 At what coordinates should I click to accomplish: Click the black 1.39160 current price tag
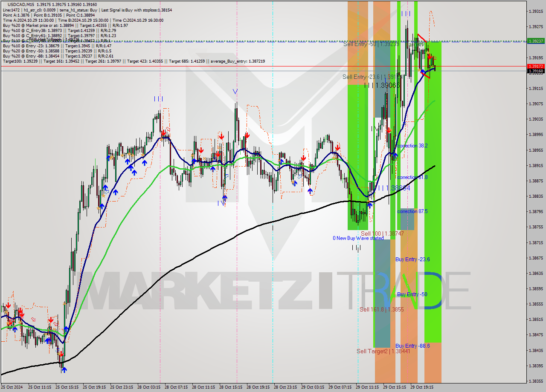[x=536, y=71]
